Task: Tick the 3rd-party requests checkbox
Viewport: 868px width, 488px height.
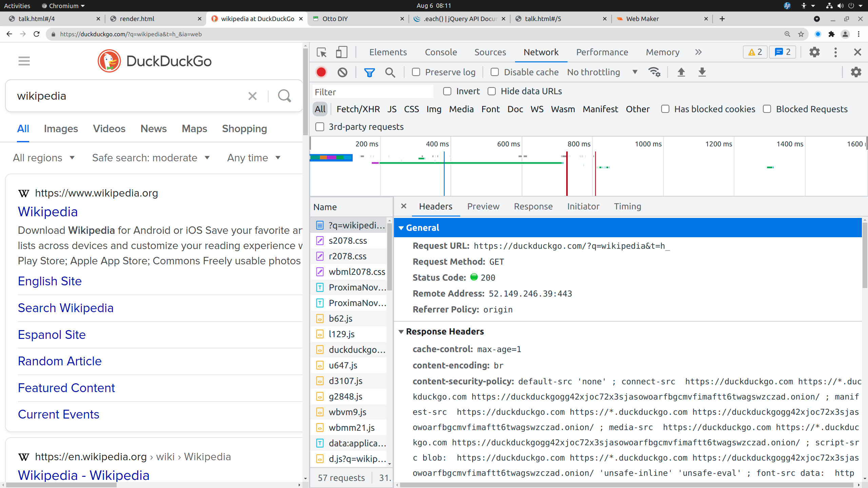Action: pos(320,127)
